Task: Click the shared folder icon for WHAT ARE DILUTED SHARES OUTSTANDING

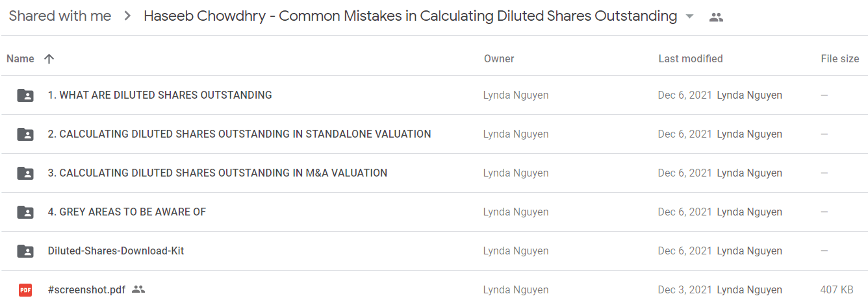Action: click(x=25, y=95)
